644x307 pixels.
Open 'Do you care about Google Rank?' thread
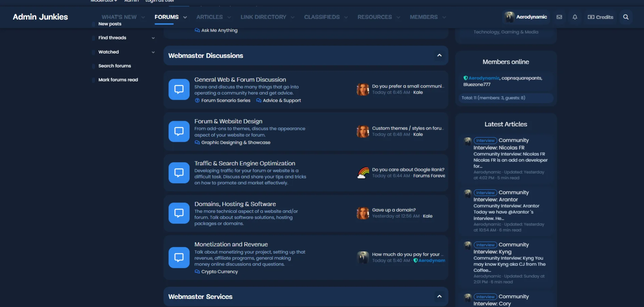click(x=408, y=170)
